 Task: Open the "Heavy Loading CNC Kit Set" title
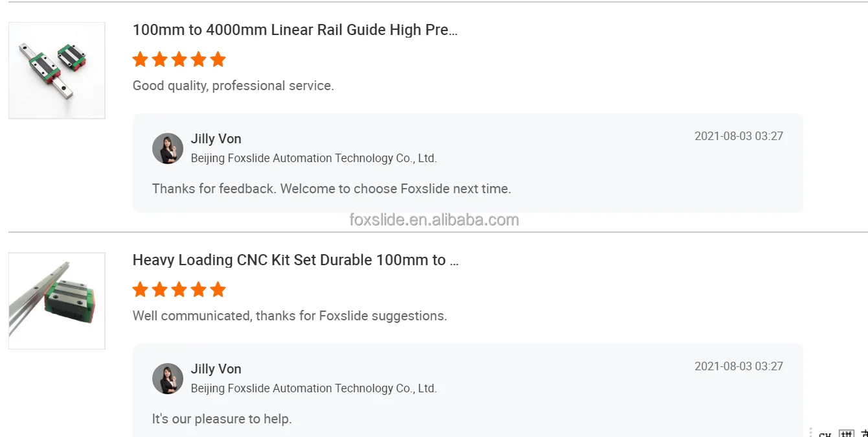[x=295, y=260]
